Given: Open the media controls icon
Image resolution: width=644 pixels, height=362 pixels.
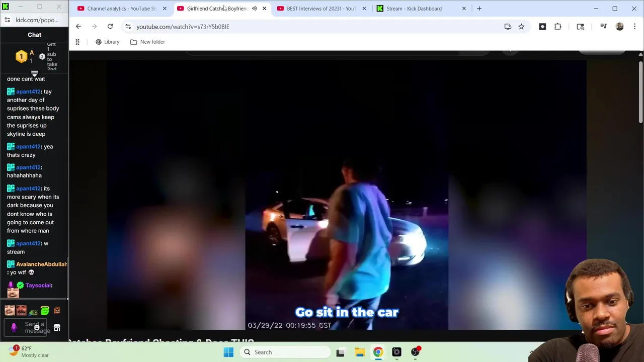Looking at the screenshot, I should tap(603, 27).
